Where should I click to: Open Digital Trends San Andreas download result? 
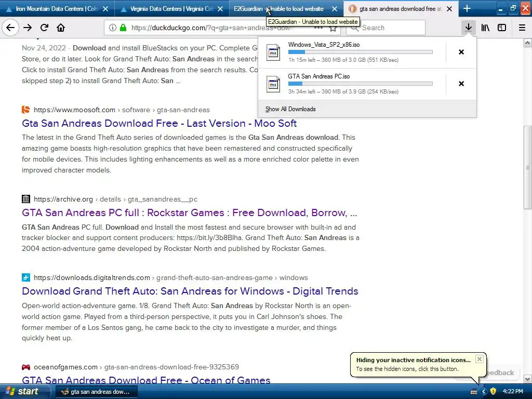tap(190, 291)
